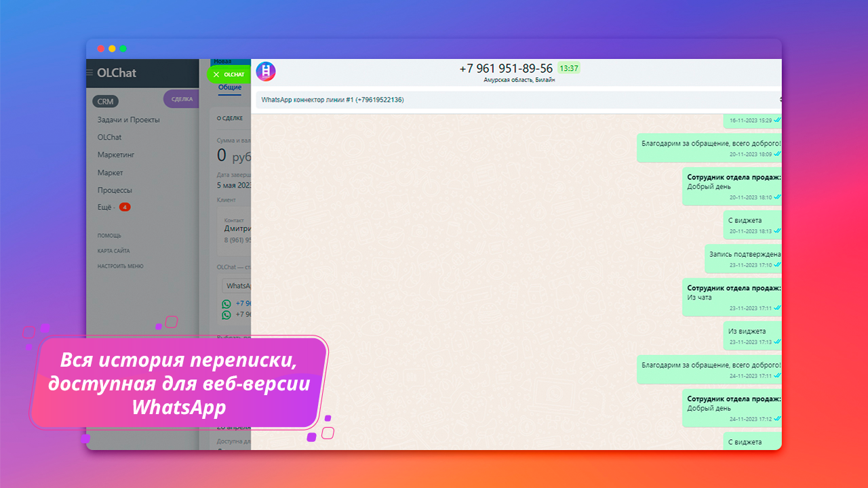Click the upper WhatsApp icon in the OLChat section
Viewport: 868px width, 488px height.
(226, 304)
